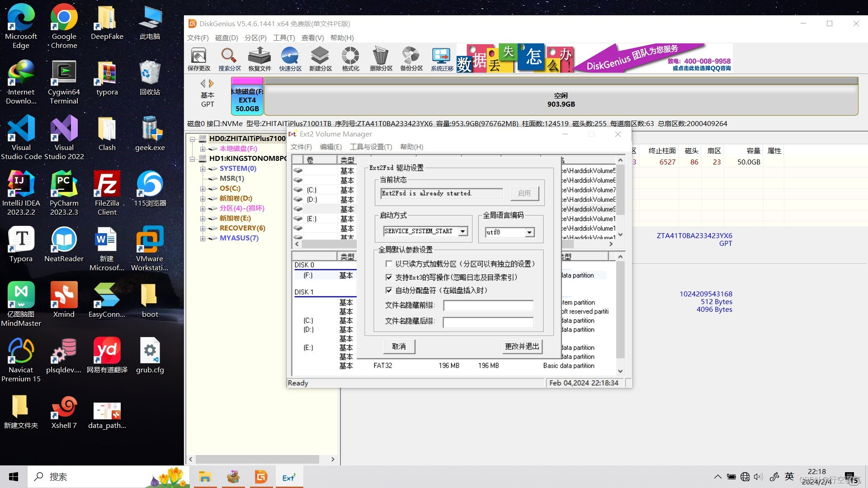Open Ext2 Volume Manager 帮助(H) menu

[x=411, y=147]
